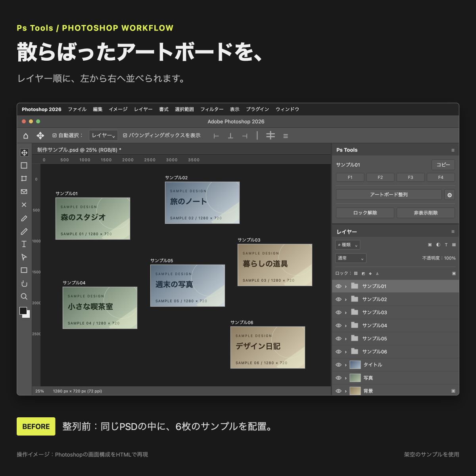The width and height of the screenshot is (476, 476).
Task: Open the フィルター menu
Action: coord(212,109)
